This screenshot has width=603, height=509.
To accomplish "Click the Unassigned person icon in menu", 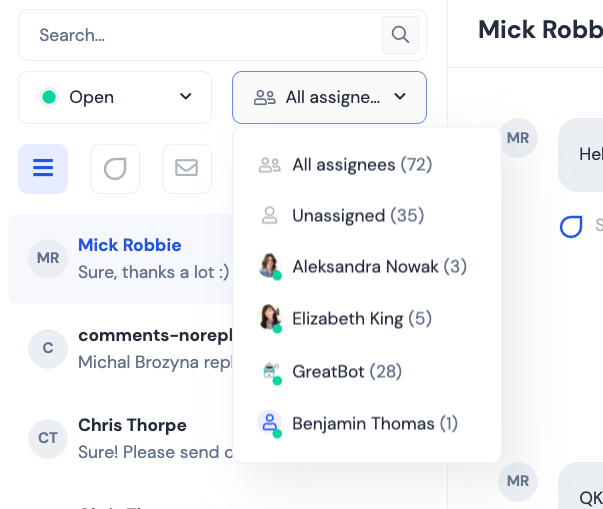I will (269, 215).
